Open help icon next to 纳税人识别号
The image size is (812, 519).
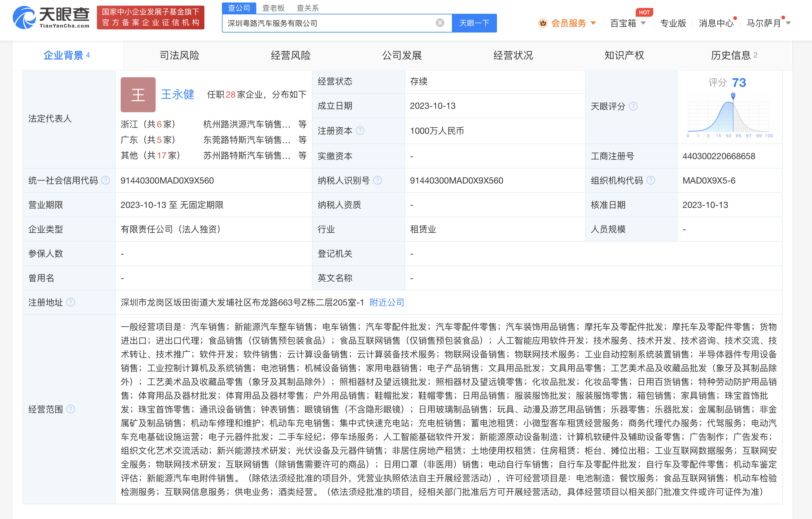tap(378, 180)
